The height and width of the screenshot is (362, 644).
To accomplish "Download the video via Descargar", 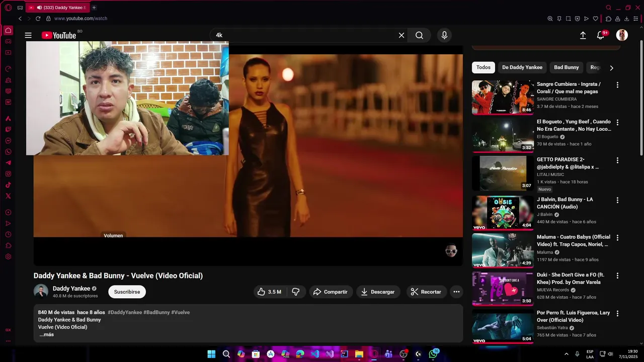I will click(x=378, y=292).
